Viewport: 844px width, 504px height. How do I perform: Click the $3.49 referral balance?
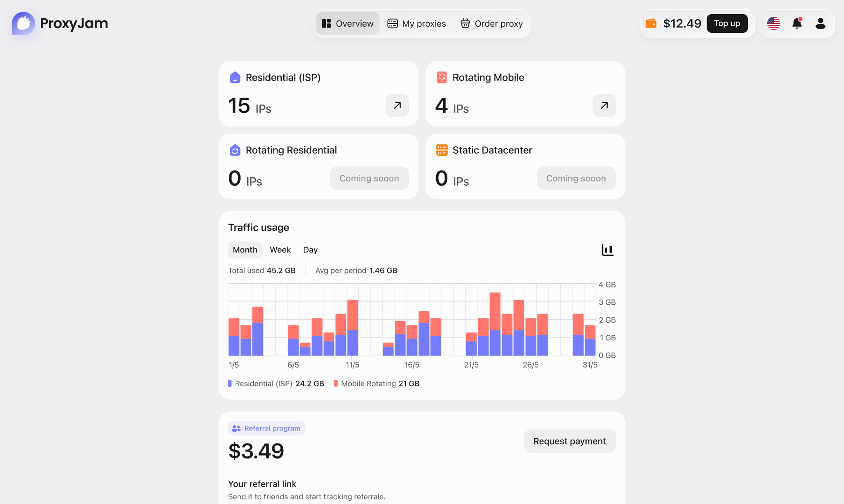tap(256, 451)
